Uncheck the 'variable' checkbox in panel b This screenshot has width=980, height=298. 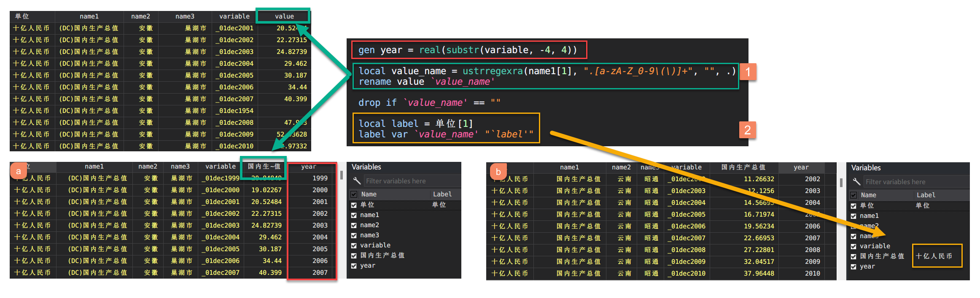click(853, 247)
